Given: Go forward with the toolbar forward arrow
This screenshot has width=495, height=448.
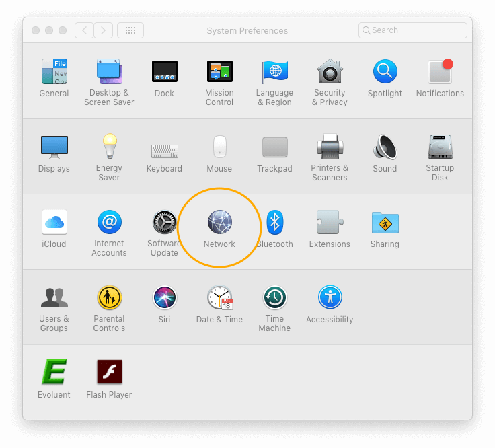Looking at the screenshot, I should (x=103, y=30).
